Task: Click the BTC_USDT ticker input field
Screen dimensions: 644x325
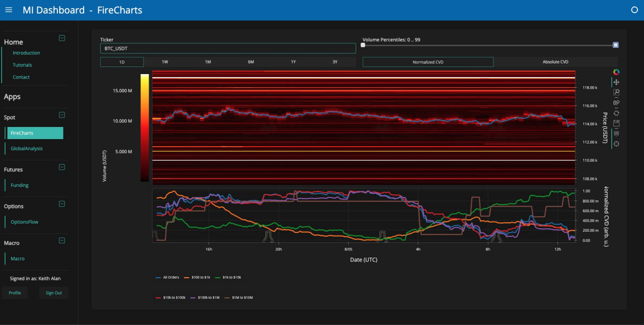Action: (x=228, y=48)
